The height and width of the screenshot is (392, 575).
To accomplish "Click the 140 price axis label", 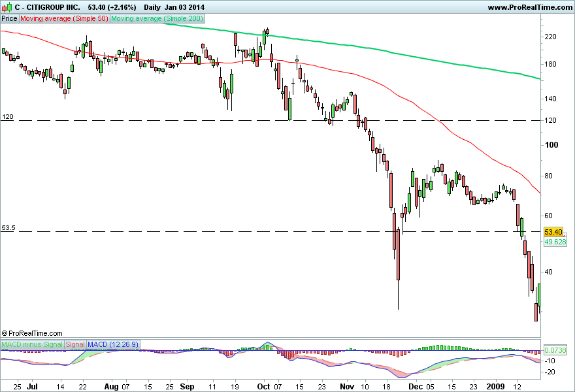I will pos(550,99).
